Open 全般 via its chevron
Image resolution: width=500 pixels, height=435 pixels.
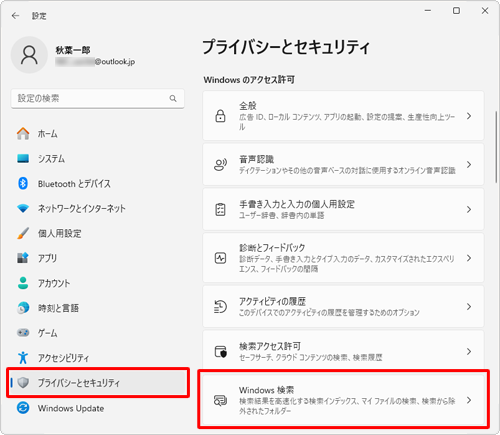pyautogui.click(x=469, y=116)
